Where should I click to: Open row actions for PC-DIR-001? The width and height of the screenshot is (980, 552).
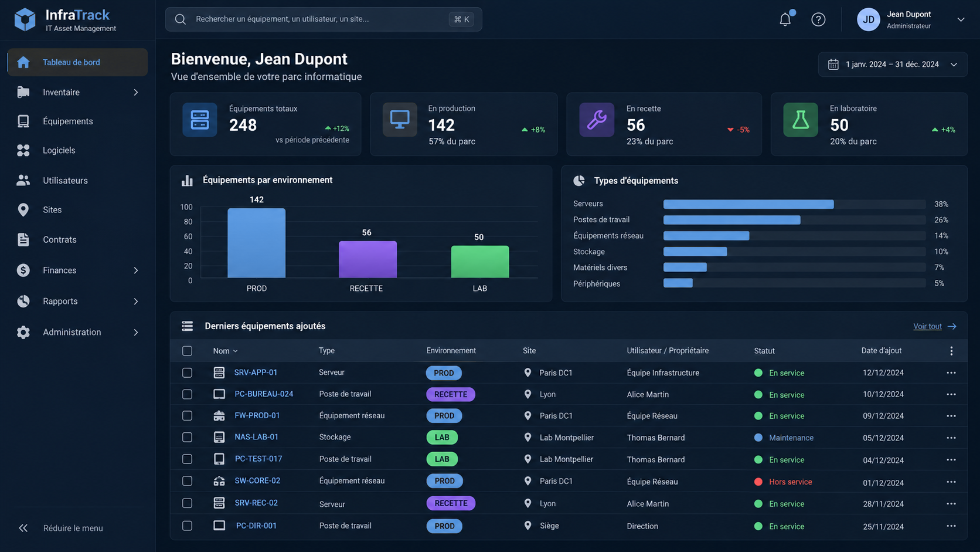951,526
